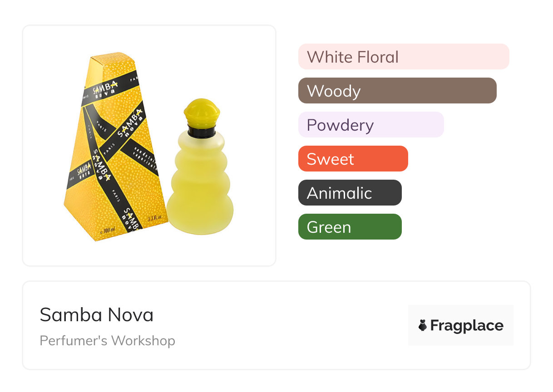Click the yellow bottle cap

[x=202, y=113]
